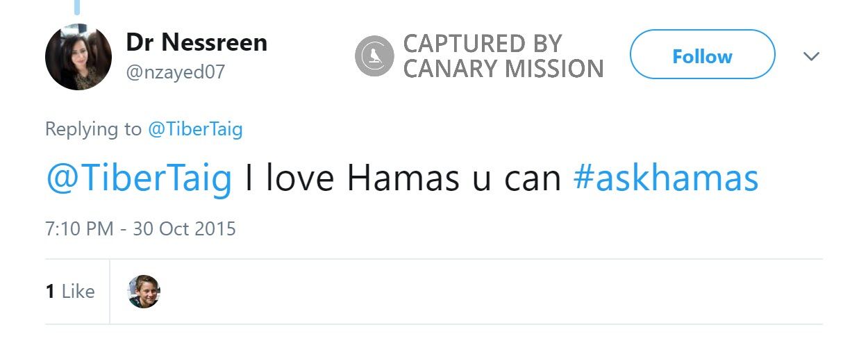Viewport: 868px width, 343px height.
Task: Click the 30 Oct 2015 date
Action: click(x=184, y=228)
